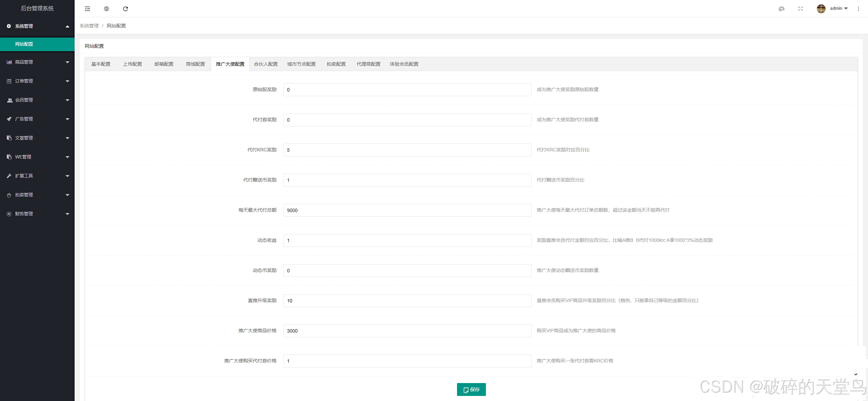Open the website globe icon
Screen dimensions: 868x401
pos(106,9)
